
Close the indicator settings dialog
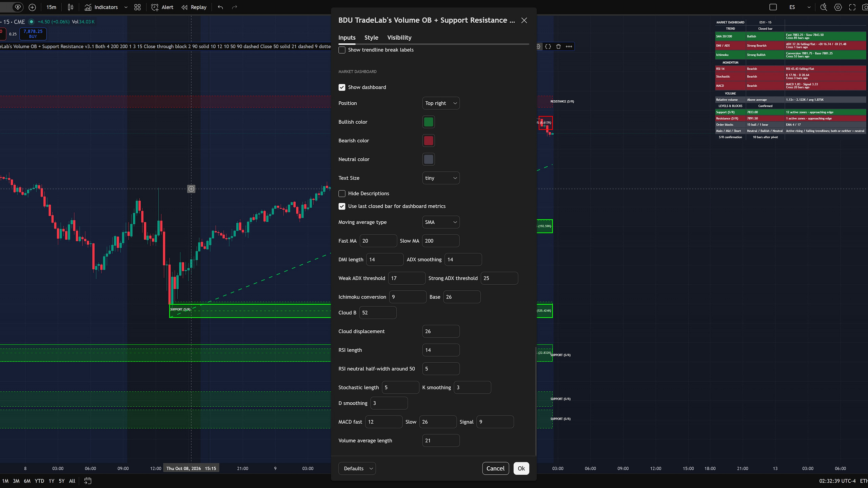pos(524,20)
